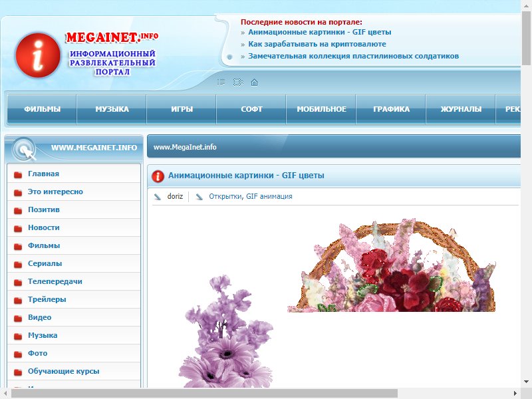
Task: Open Трейлеры sidebar section
Action: pyautogui.click(x=47, y=300)
